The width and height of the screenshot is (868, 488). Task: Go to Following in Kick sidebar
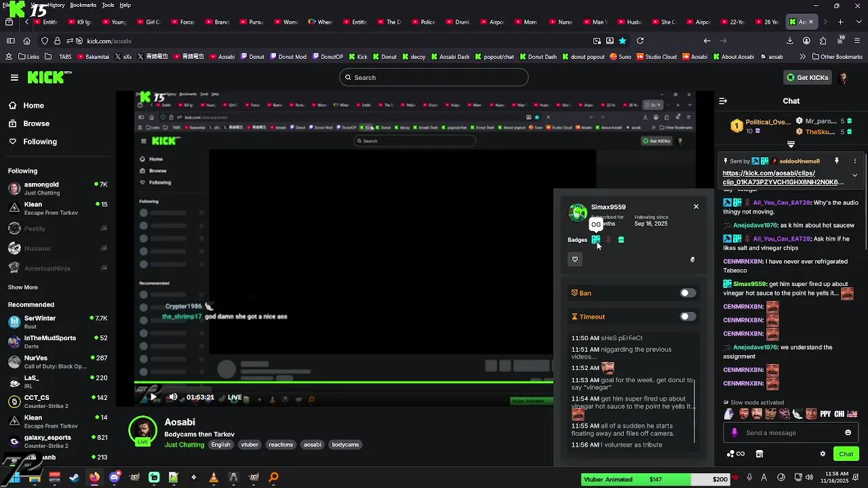[x=33, y=142]
